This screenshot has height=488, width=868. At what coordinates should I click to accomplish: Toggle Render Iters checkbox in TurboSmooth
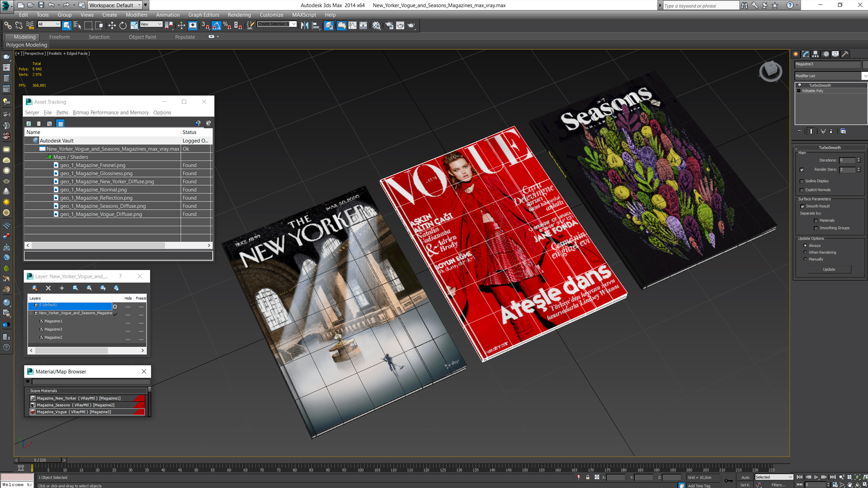pyautogui.click(x=802, y=170)
